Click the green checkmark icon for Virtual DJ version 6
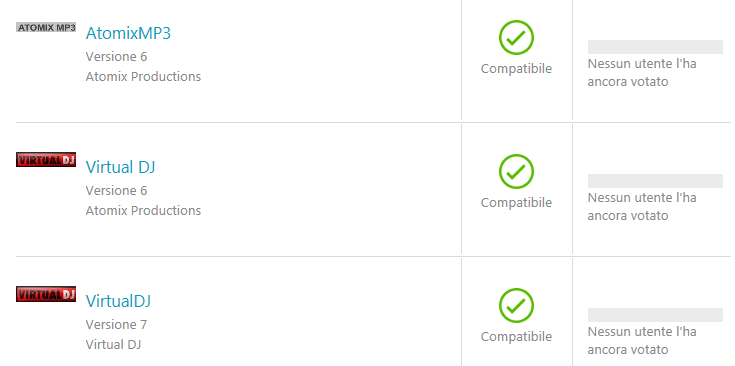735x366 pixels. 516,172
